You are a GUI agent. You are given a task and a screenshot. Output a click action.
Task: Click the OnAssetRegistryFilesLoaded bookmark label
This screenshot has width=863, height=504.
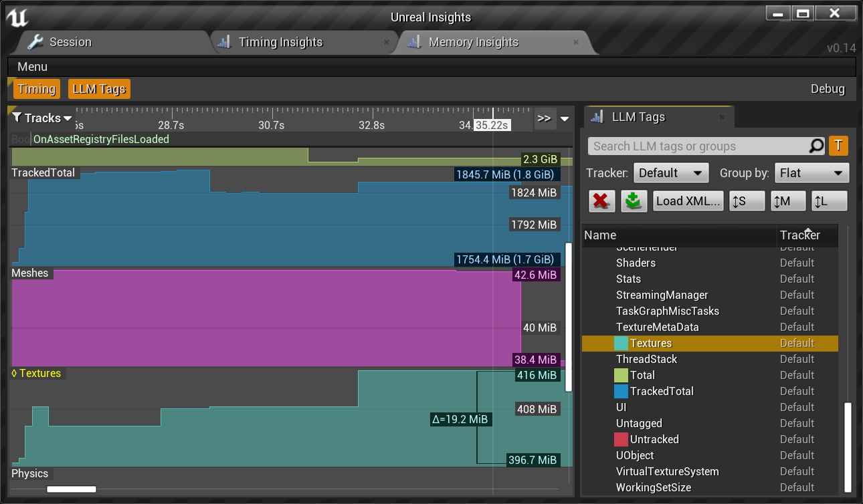point(101,140)
